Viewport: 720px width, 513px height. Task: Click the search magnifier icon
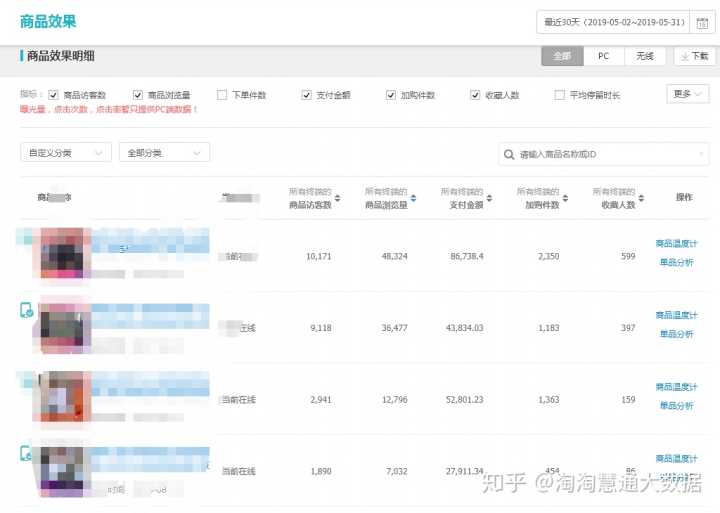pos(510,154)
